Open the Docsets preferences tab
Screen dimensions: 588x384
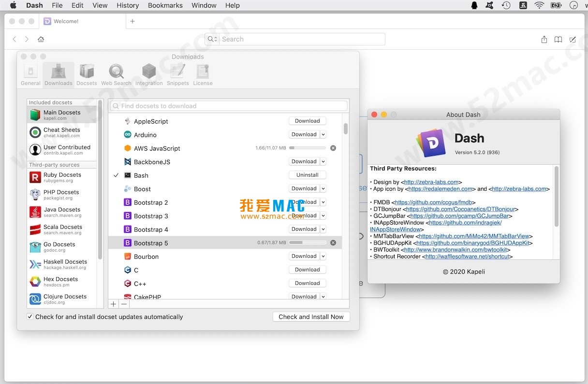87,75
